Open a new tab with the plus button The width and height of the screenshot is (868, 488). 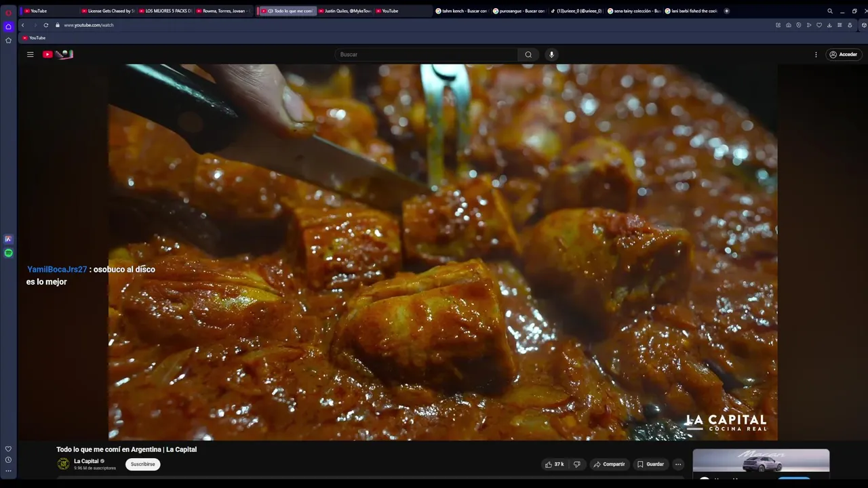726,11
